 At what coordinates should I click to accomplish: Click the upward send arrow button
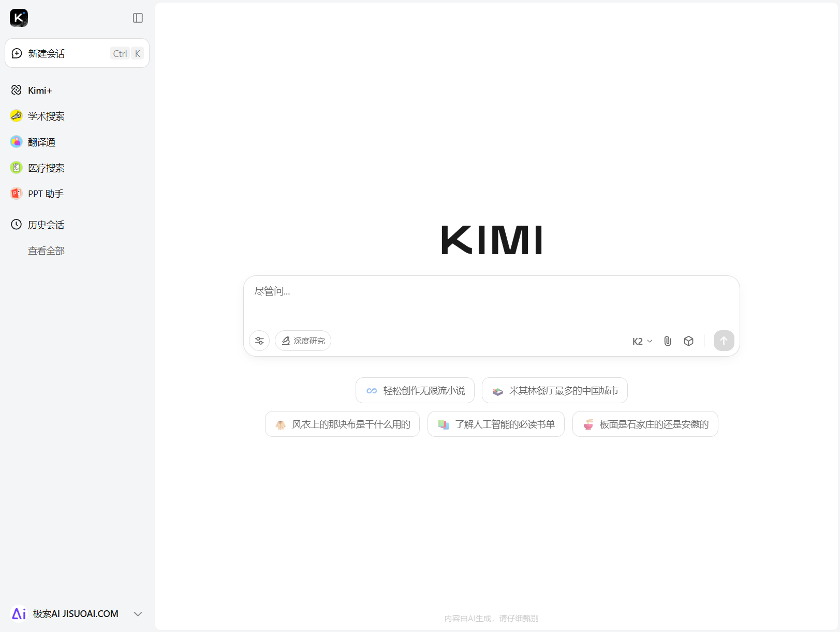724,341
